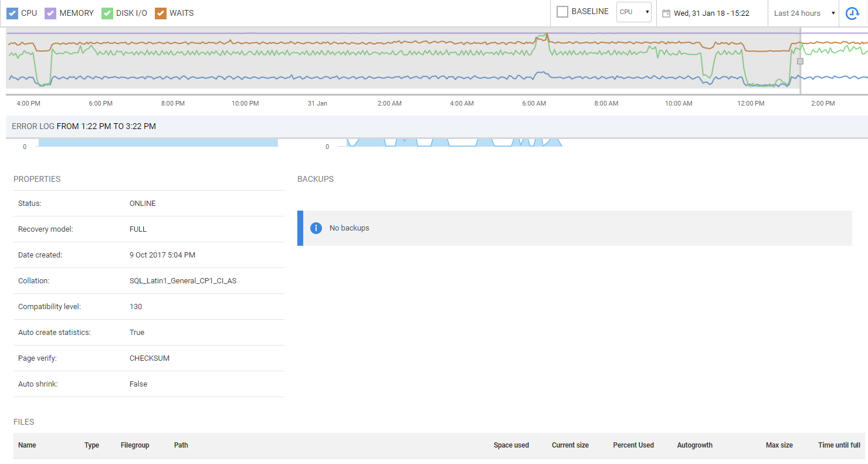Sort files by Space used column
Screen dimensions: 868x464
(511, 445)
